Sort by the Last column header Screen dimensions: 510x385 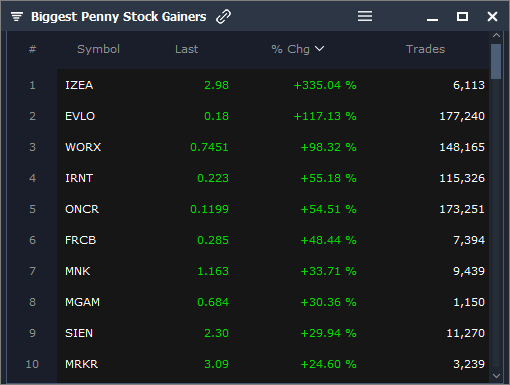click(186, 49)
